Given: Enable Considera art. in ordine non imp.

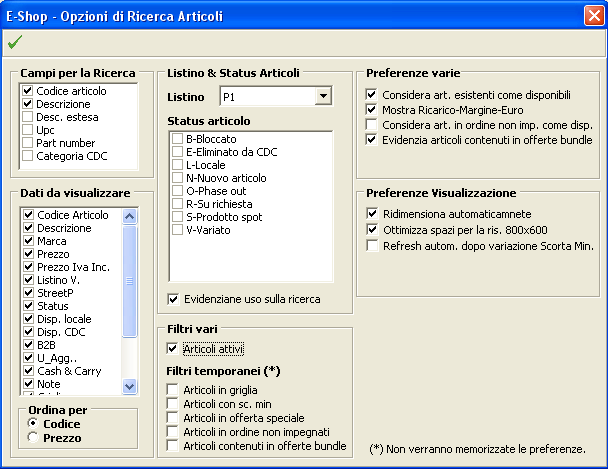Looking at the screenshot, I should coord(371,125).
